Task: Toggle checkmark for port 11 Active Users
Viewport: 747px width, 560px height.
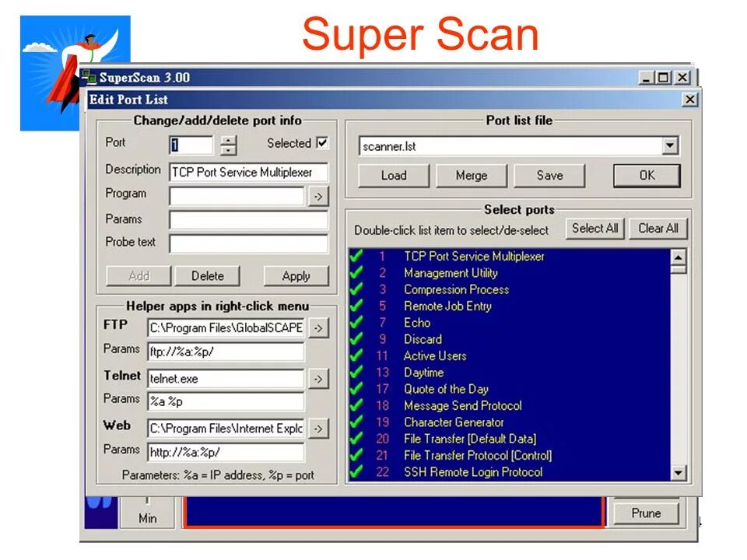Action: [356, 356]
